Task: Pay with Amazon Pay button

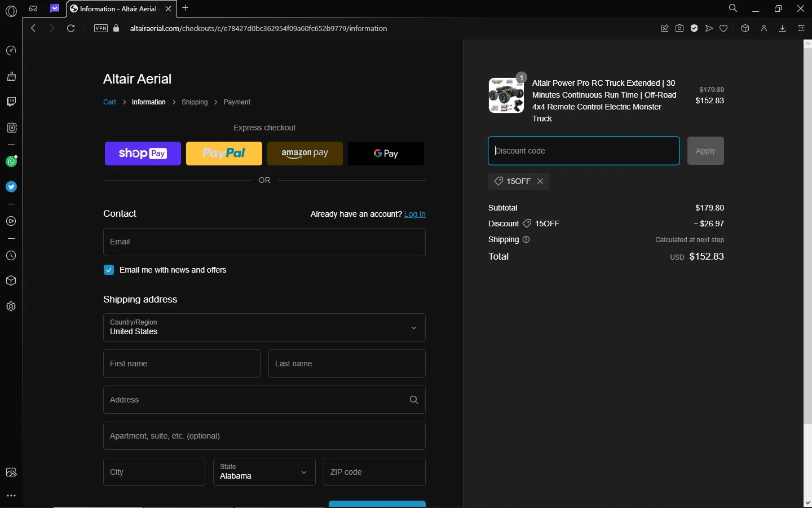Action: point(305,154)
